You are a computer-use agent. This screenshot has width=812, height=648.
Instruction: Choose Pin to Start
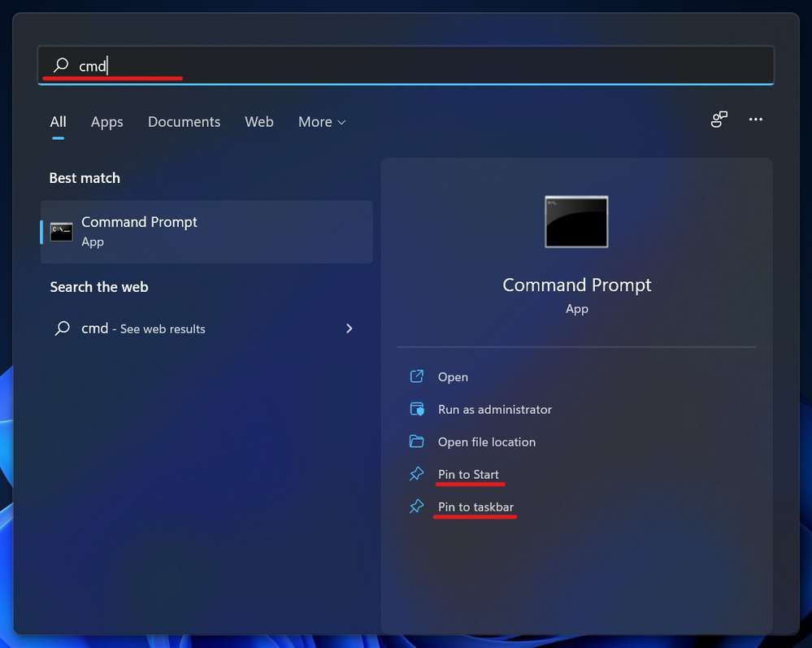pyautogui.click(x=468, y=475)
